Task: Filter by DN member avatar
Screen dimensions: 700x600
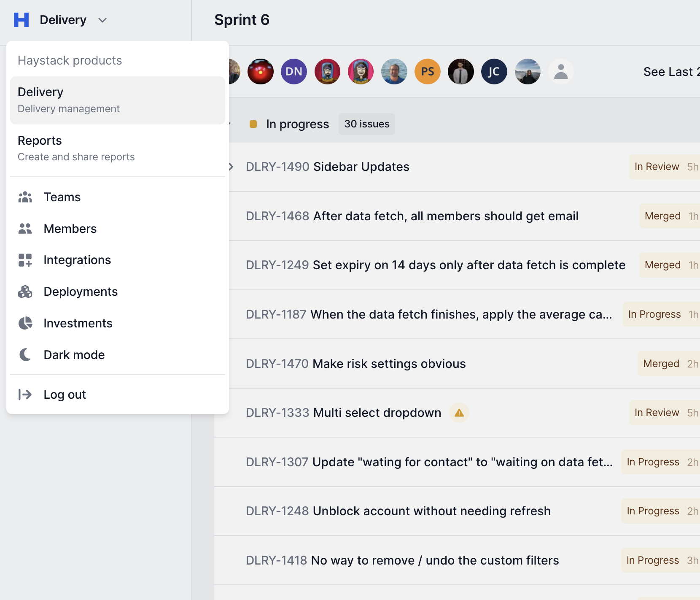Action: (x=294, y=72)
